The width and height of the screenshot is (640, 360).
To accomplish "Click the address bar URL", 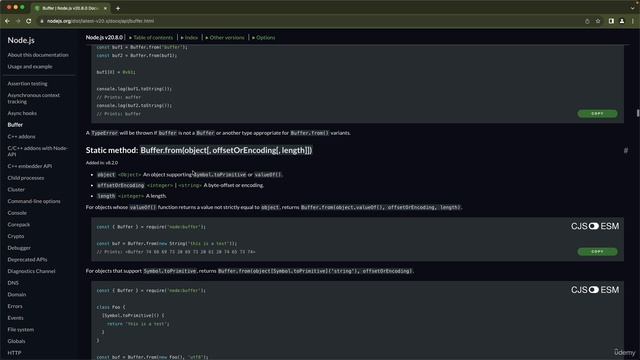I will pyautogui.click(x=100, y=21).
